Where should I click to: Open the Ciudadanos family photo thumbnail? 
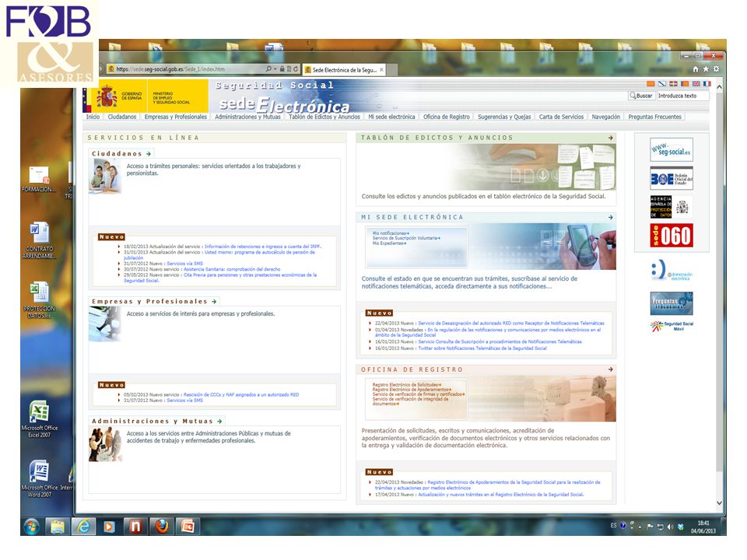click(105, 176)
